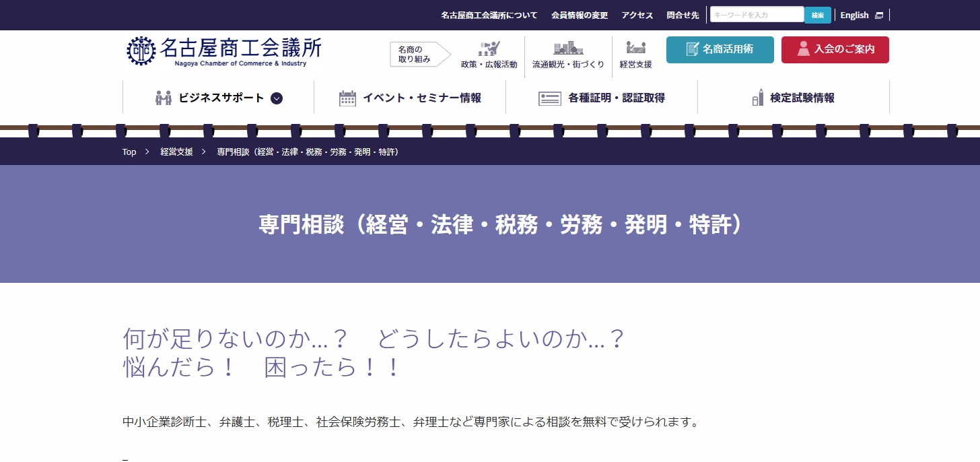
Task: Click the Top breadcrumb link
Action: pyautogui.click(x=129, y=152)
